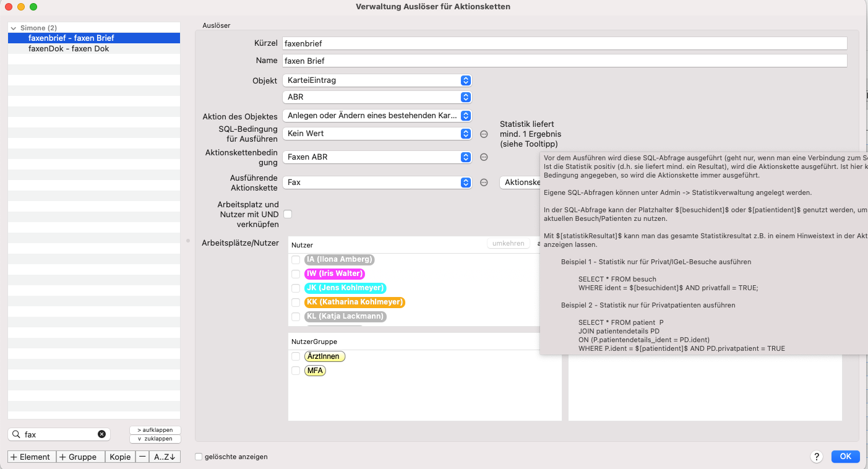Sort list with A..Z button
This screenshot has width=868, height=469.
click(165, 457)
